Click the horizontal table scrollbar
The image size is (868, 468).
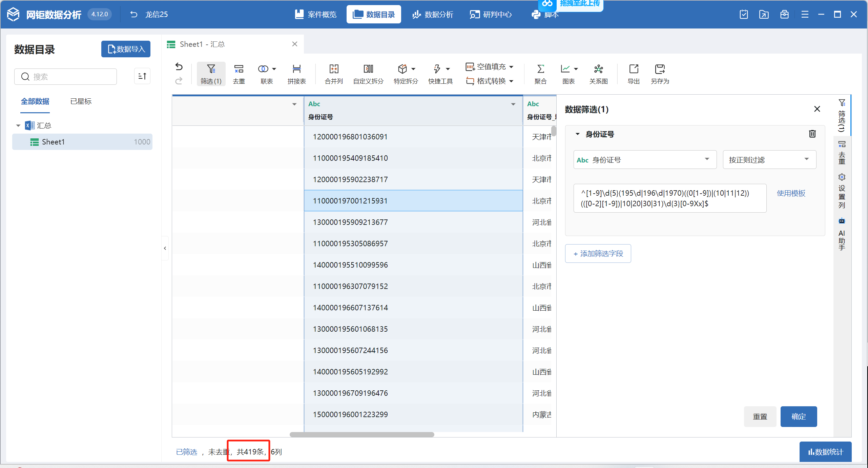pos(362,434)
